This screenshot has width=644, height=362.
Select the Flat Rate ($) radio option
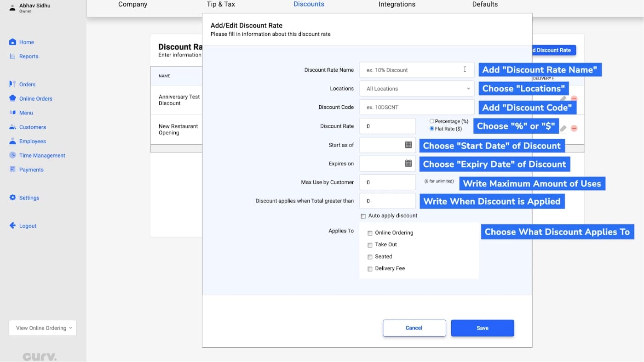point(432,129)
